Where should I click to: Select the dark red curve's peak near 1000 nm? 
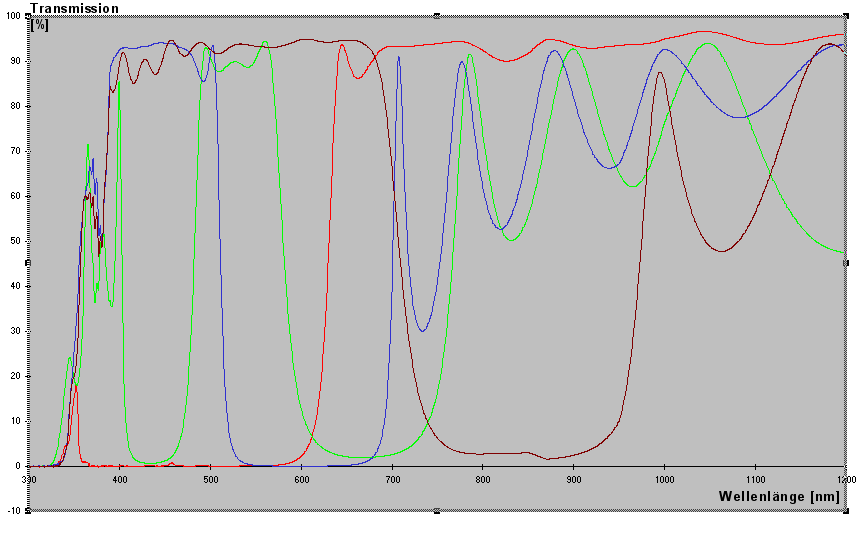(x=659, y=72)
